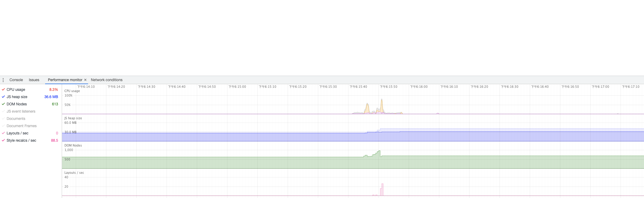Open the drawer three-dot more tools menu
The height and width of the screenshot is (198, 644).
[3, 80]
